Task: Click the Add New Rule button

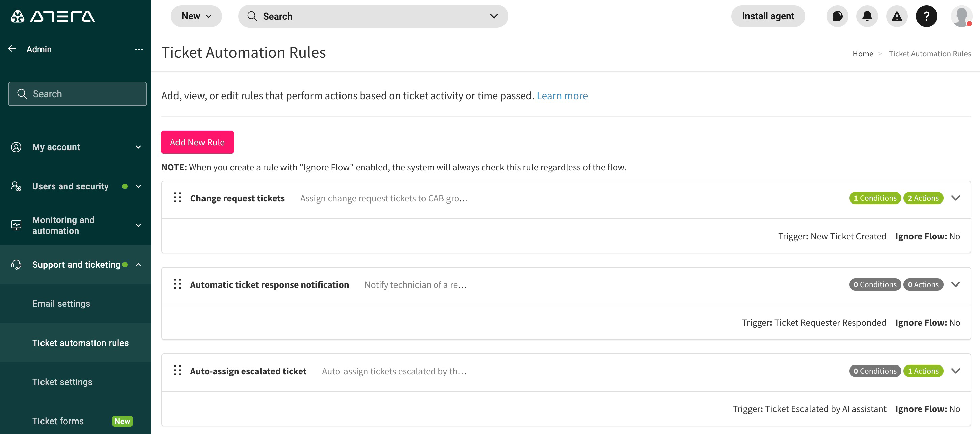Action: click(197, 142)
